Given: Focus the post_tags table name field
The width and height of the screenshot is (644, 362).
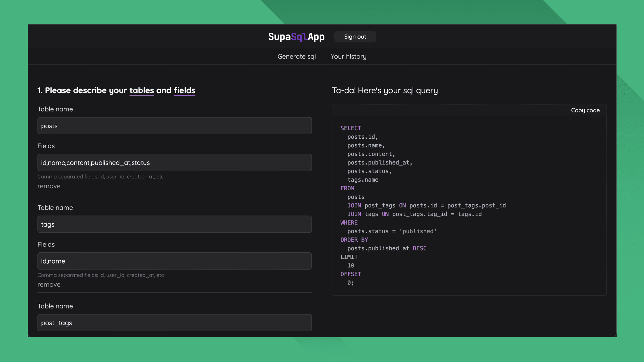Looking at the screenshot, I should click(x=174, y=323).
